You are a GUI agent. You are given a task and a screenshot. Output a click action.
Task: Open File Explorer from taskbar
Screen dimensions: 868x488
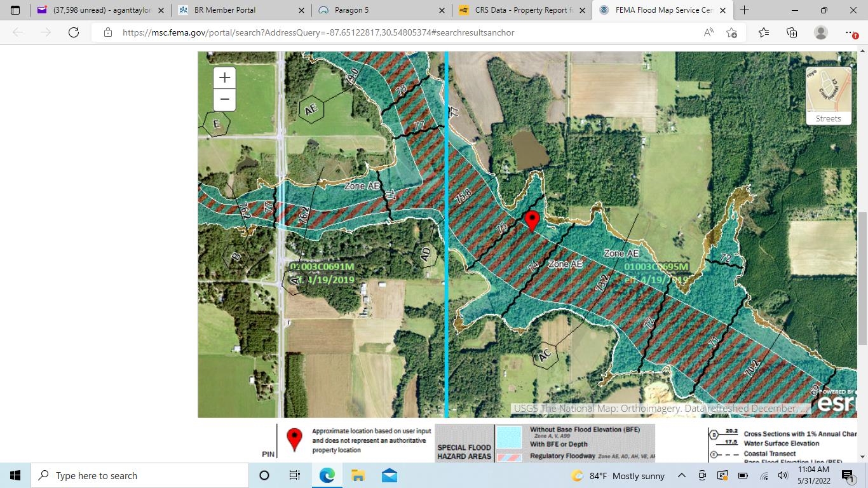coord(358,475)
